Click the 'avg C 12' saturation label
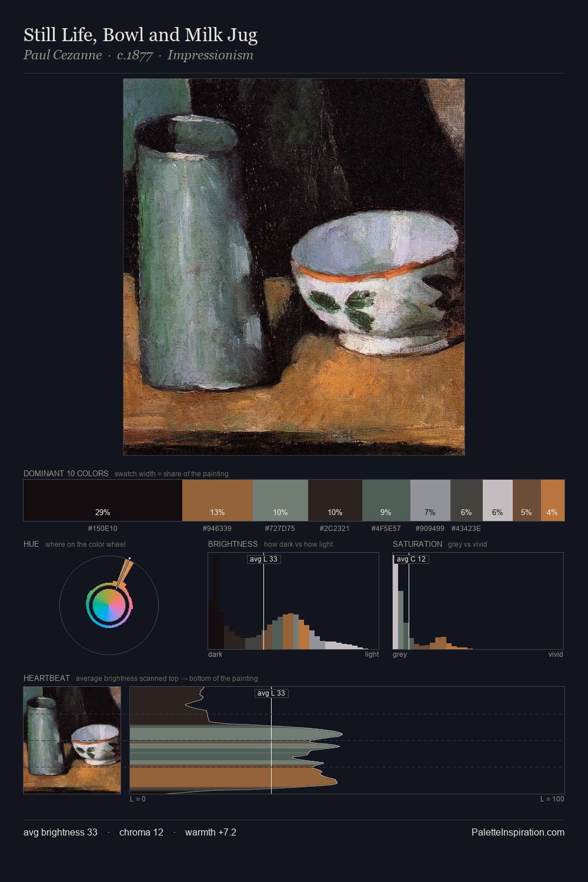This screenshot has height=882, width=588. (x=411, y=559)
